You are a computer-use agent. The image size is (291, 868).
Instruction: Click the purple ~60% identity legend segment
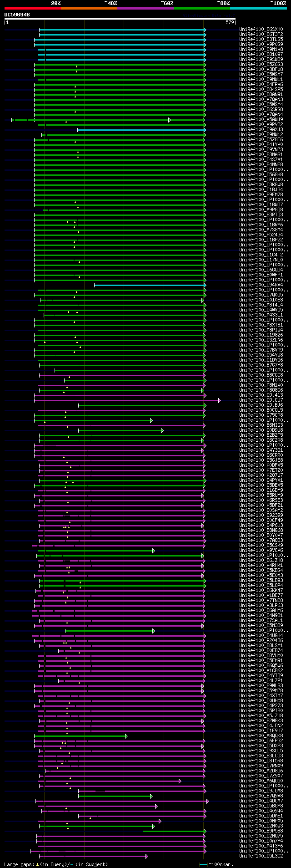point(145,8)
